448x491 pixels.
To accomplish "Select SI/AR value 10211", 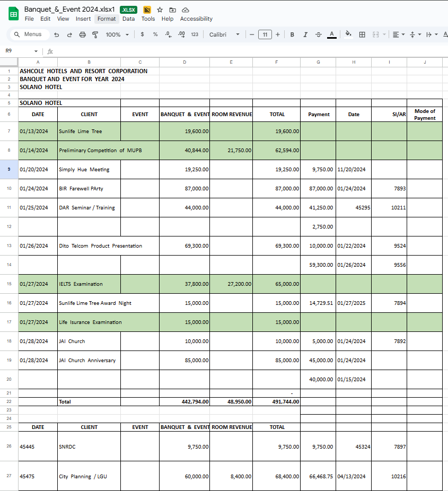I will 389,208.
